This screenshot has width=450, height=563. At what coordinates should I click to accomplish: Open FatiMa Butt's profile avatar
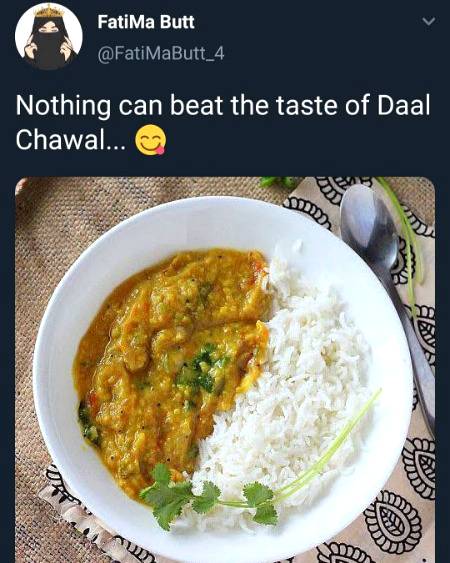click(49, 36)
